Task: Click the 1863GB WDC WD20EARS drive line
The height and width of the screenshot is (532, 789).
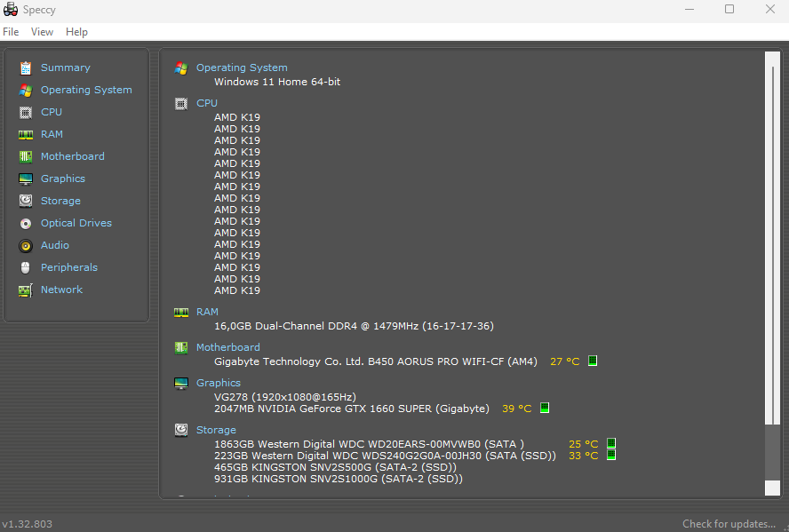Action: (x=369, y=444)
